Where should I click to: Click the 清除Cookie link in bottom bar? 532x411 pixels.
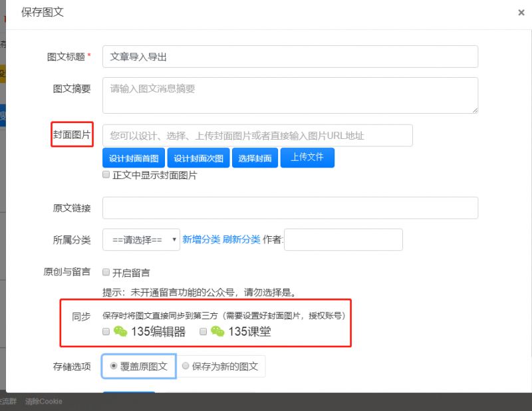pos(44,402)
